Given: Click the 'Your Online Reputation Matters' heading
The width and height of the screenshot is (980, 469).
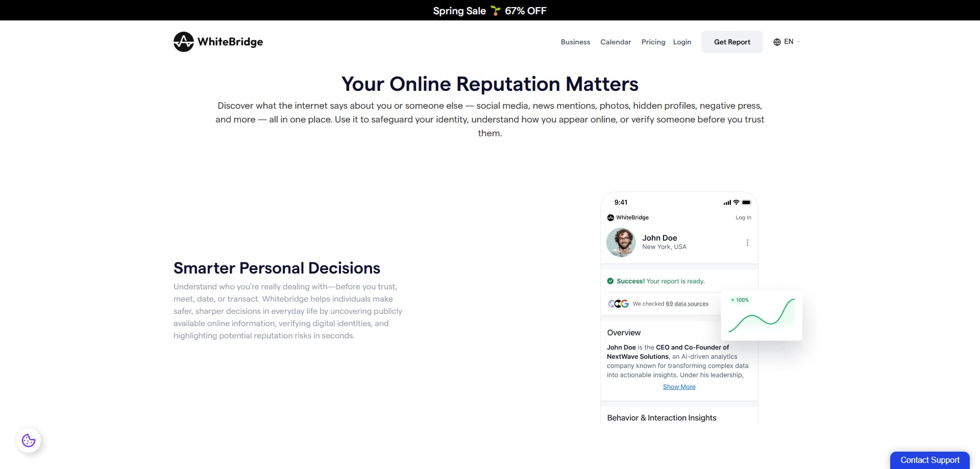Looking at the screenshot, I should pyautogui.click(x=490, y=84).
